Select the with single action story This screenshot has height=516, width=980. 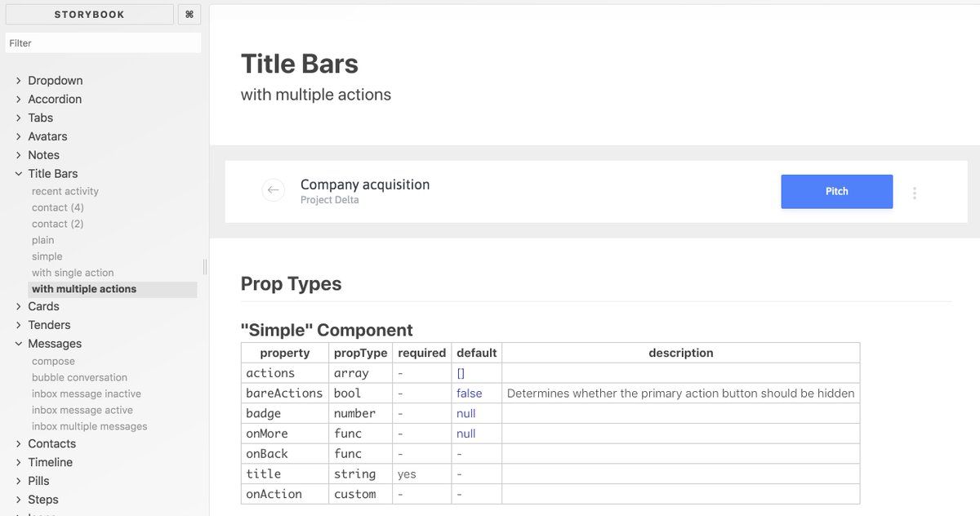(73, 273)
